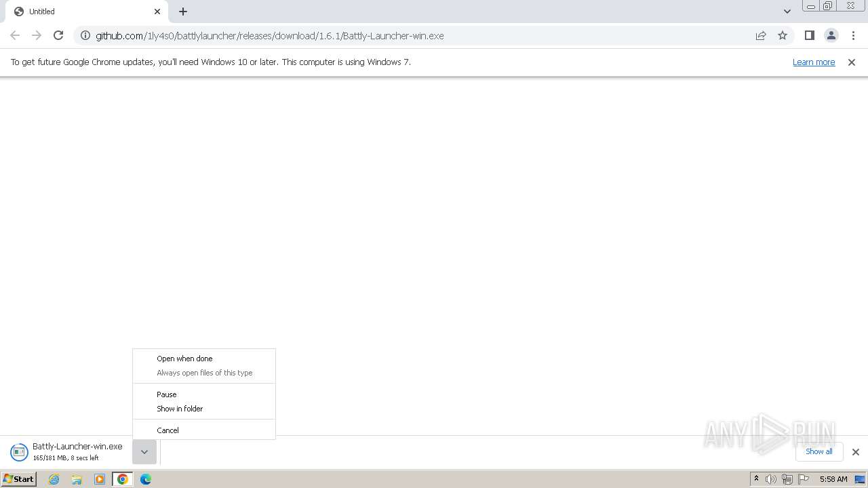
Task: Go forward to the next page
Action: (37, 35)
